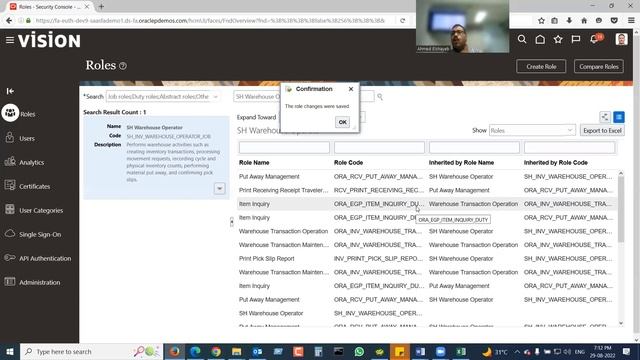Open Roles help question-mark icon

123,66
